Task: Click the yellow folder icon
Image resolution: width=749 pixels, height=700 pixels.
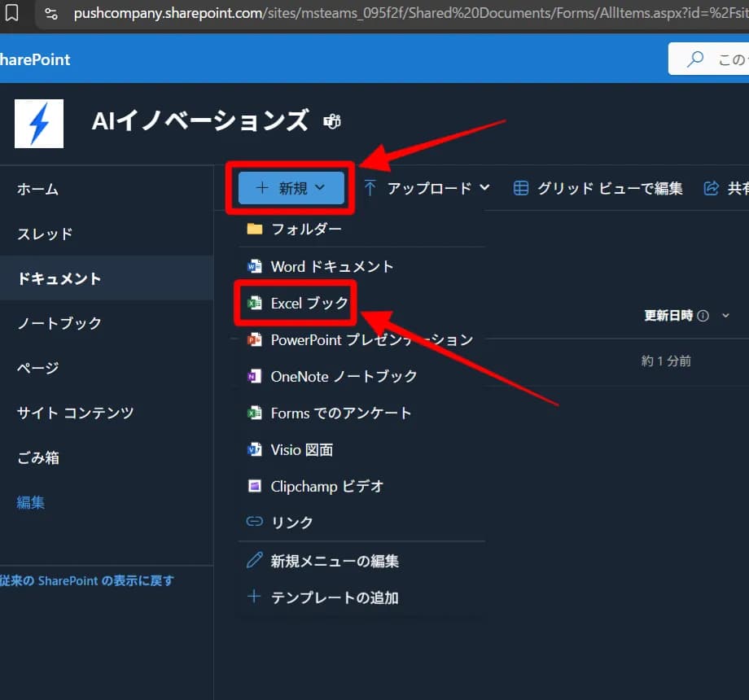Action: click(x=255, y=230)
